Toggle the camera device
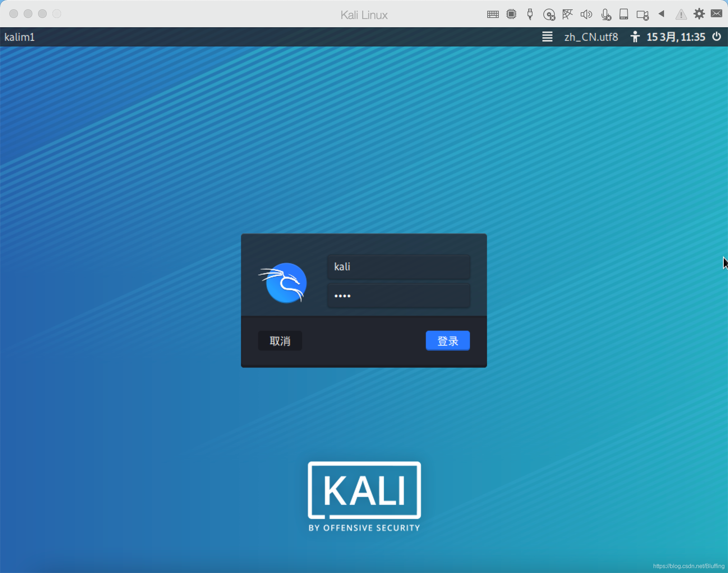Screen dimensions: 728x573 (642, 15)
